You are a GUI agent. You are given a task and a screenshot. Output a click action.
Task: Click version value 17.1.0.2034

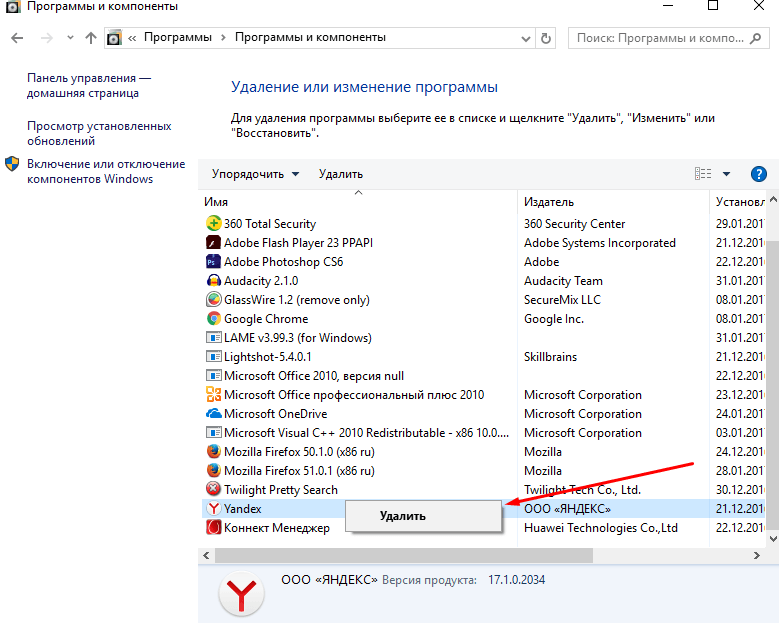point(516,580)
